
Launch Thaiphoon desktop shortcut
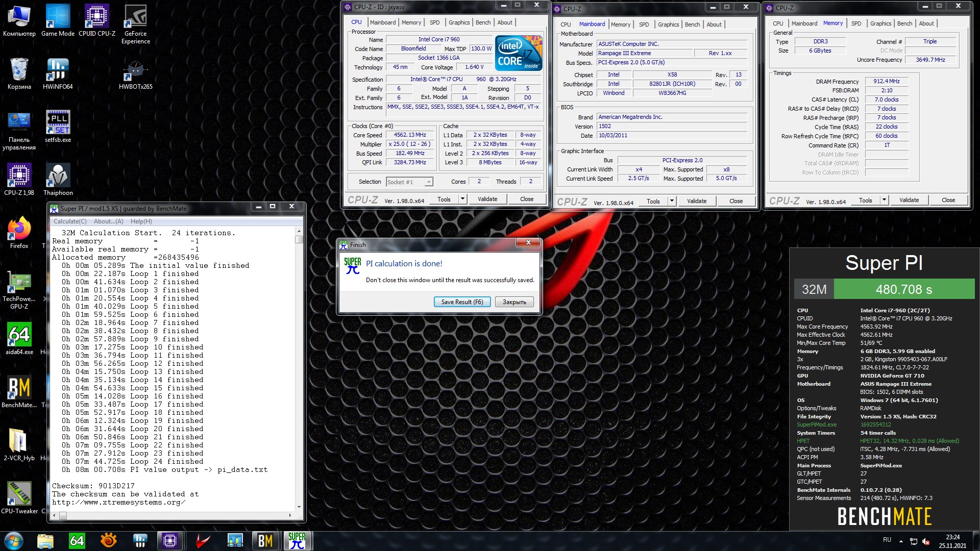58,180
